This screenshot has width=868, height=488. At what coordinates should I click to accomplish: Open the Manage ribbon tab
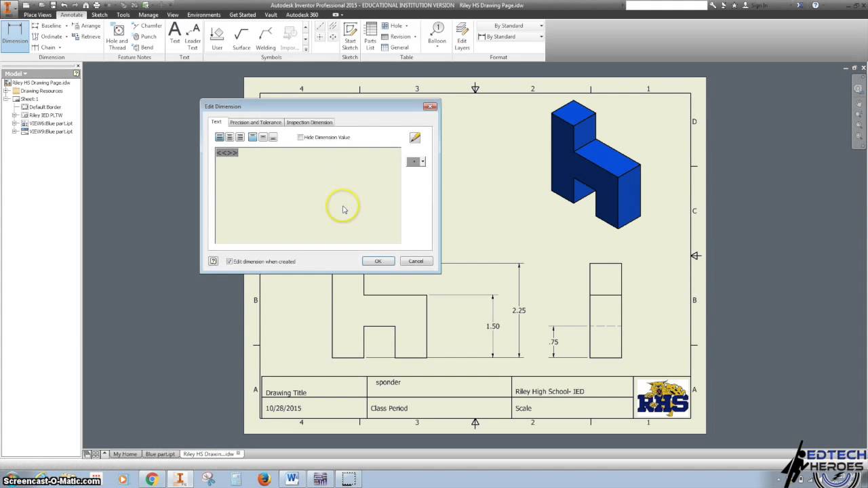click(x=149, y=14)
